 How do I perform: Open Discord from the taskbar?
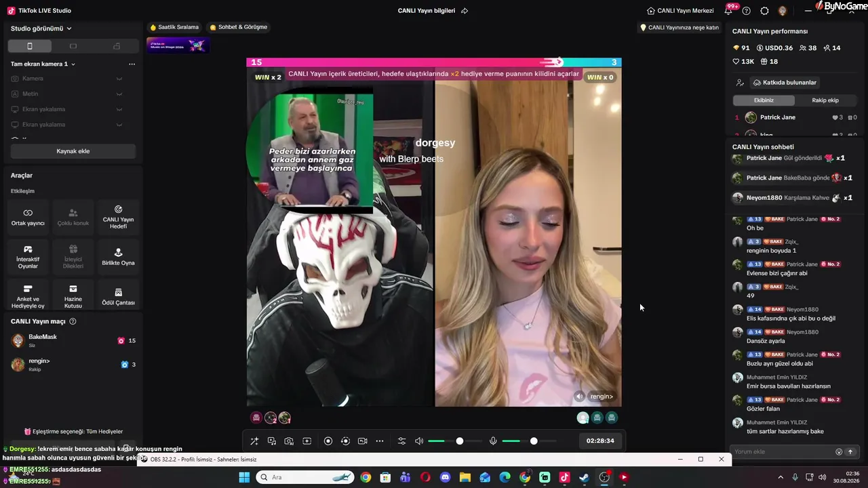click(445, 477)
